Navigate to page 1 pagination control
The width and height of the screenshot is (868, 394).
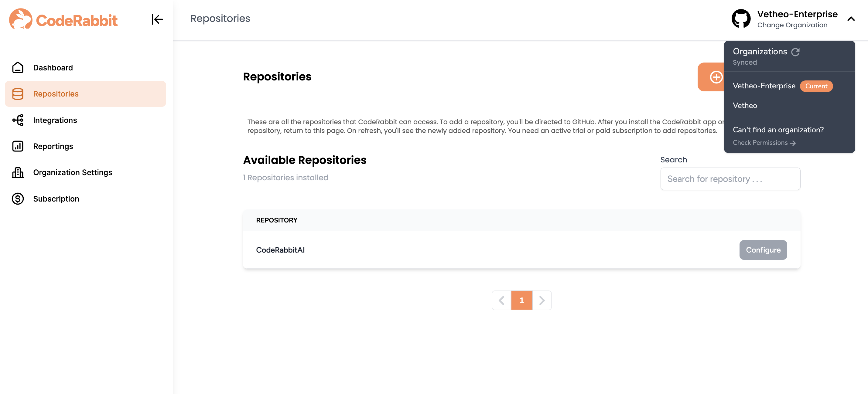coord(521,299)
